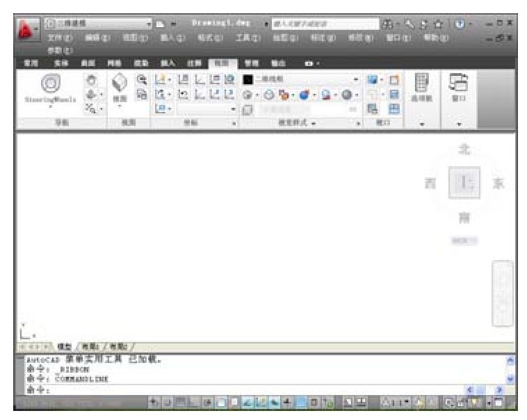This screenshot has width=527, height=420.
Task: Open the Favorites star icon in title bar
Action: coord(438,24)
